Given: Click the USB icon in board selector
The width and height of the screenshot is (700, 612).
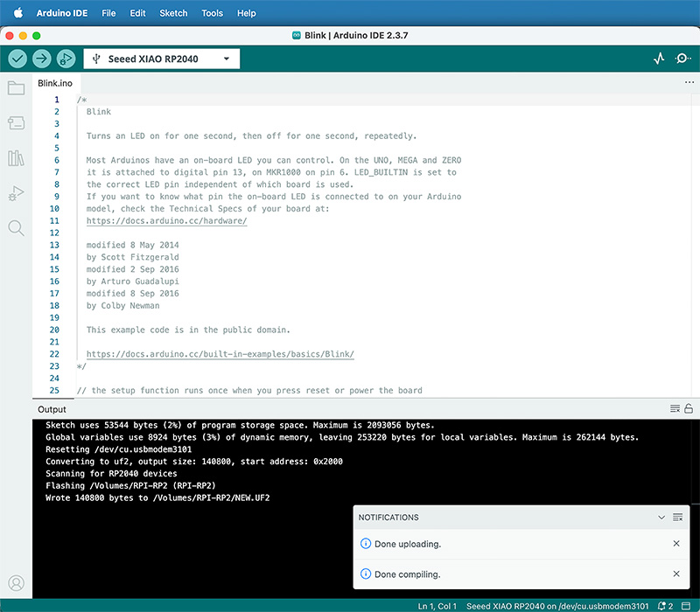Looking at the screenshot, I should (x=96, y=59).
